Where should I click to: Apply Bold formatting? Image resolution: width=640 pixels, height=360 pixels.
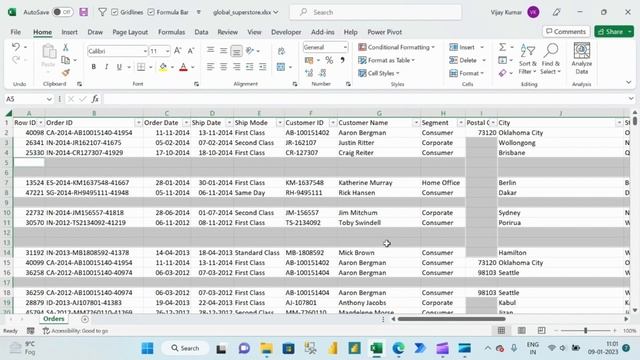(93, 67)
